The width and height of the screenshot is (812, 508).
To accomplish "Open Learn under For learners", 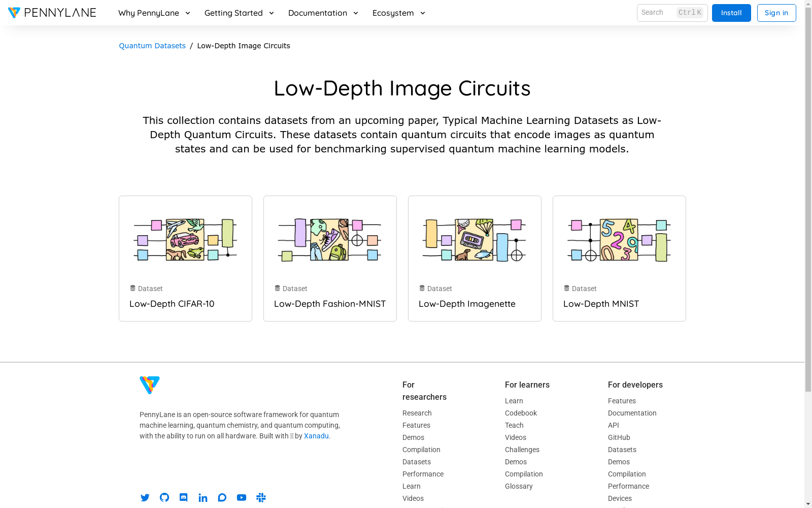I will tap(514, 401).
